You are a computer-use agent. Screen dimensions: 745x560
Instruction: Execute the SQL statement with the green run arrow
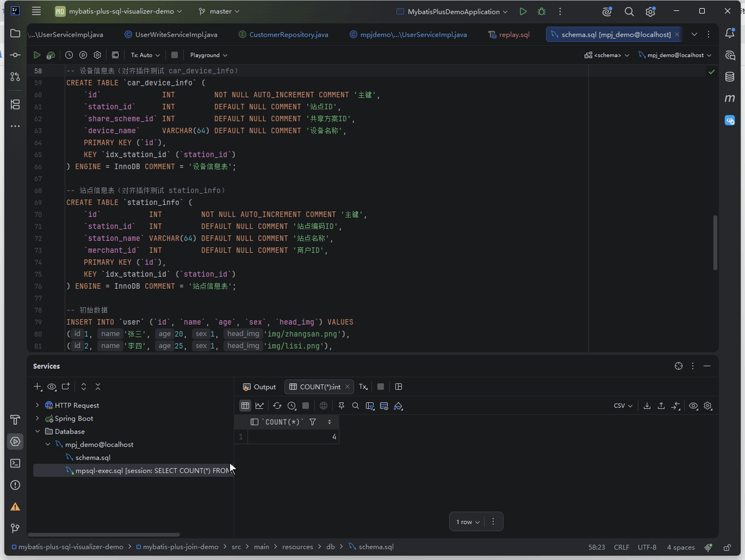(x=37, y=55)
